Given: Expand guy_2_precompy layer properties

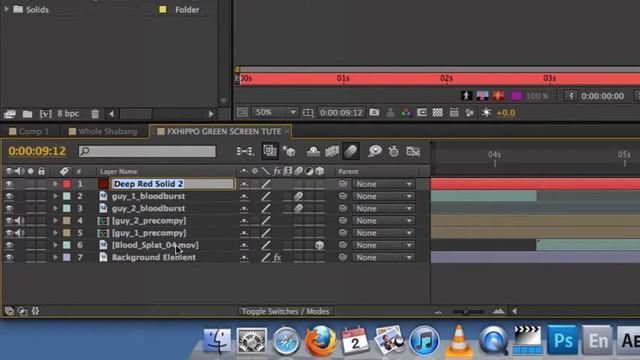Looking at the screenshot, I should [55, 221].
